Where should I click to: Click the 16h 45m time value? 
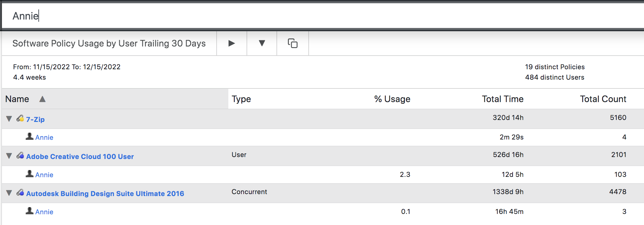pos(509,211)
